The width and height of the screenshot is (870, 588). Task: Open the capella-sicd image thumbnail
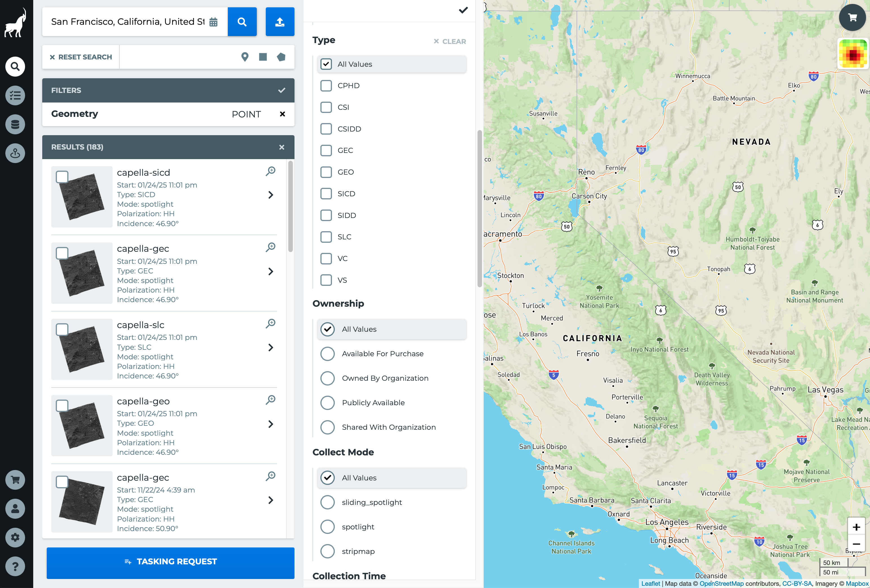coord(82,197)
